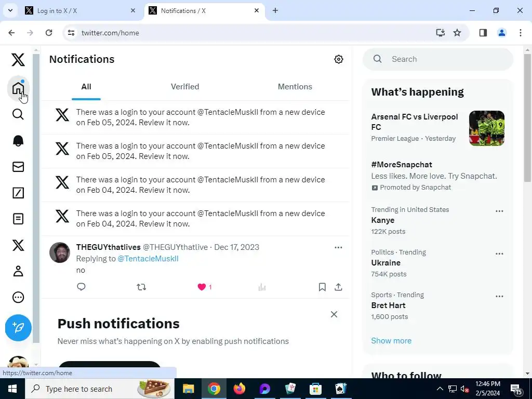Open the Explore magnifier icon in sidebar
The width and height of the screenshot is (532, 399).
pyautogui.click(x=18, y=114)
